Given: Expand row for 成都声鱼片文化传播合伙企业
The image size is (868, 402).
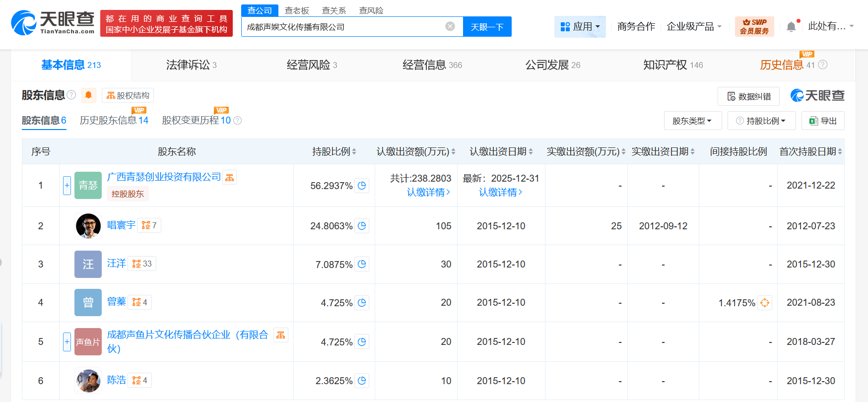Looking at the screenshot, I should pos(67,342).
